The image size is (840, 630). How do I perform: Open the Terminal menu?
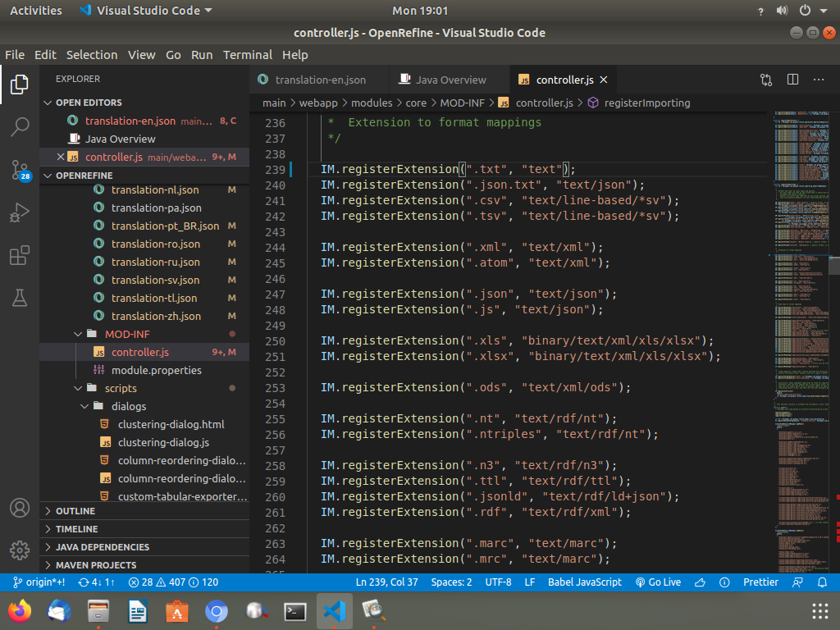248,55
